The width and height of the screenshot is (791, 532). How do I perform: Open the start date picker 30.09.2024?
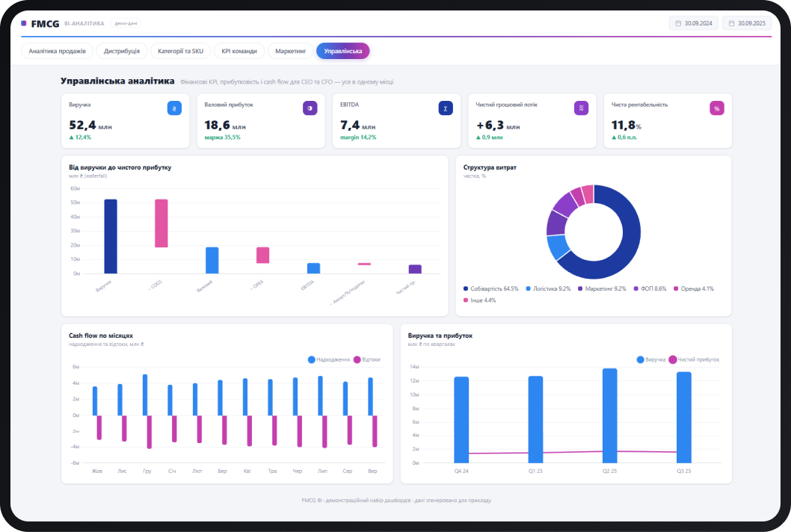coord(694,23)
